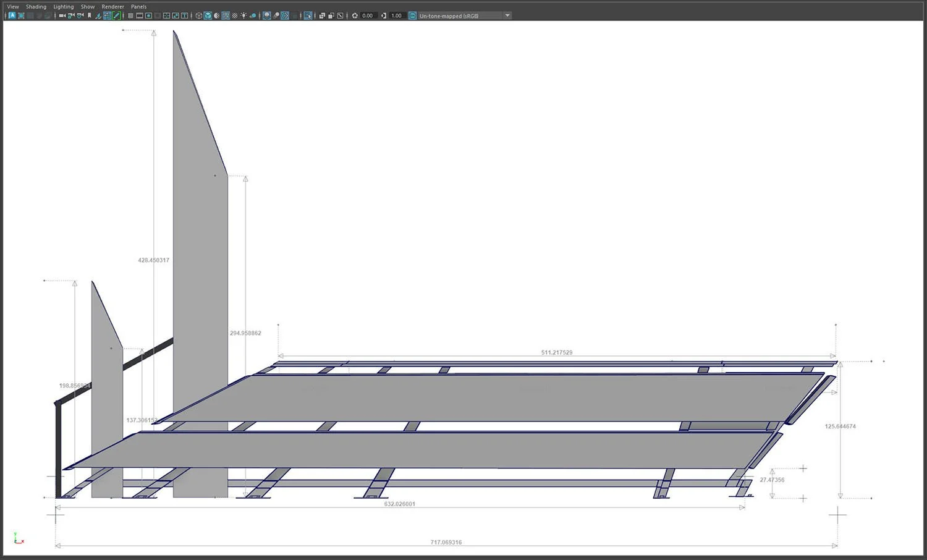Toggle Multisample Anti-aliasing icon
The height and width of the screenshot is (560, 927).
point(285,15)
